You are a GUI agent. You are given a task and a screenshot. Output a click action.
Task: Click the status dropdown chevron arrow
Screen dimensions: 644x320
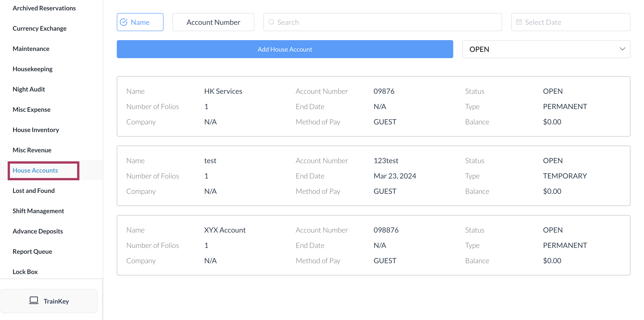click(x=622, y=49)
